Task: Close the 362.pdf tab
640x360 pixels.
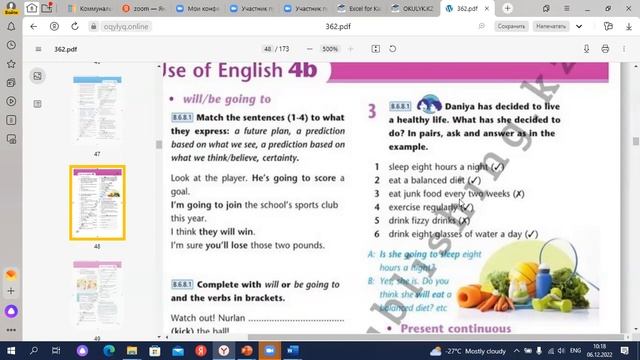Action: point(487,8)
